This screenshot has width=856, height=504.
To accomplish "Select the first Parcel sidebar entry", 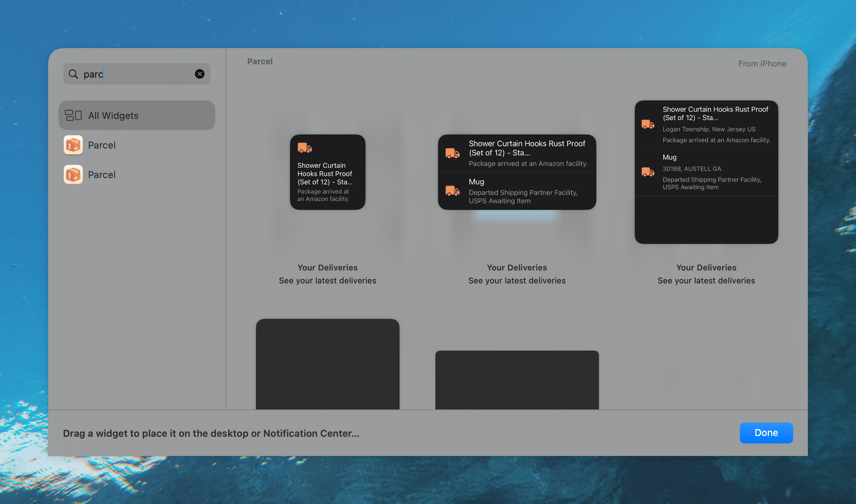I will pos(102,145).
